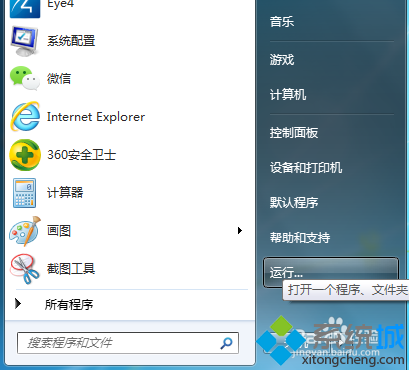Click the 计算器 calculator icon
Image resolution: width=409 pixels, height=370 pixels.
tap(25, 193)
